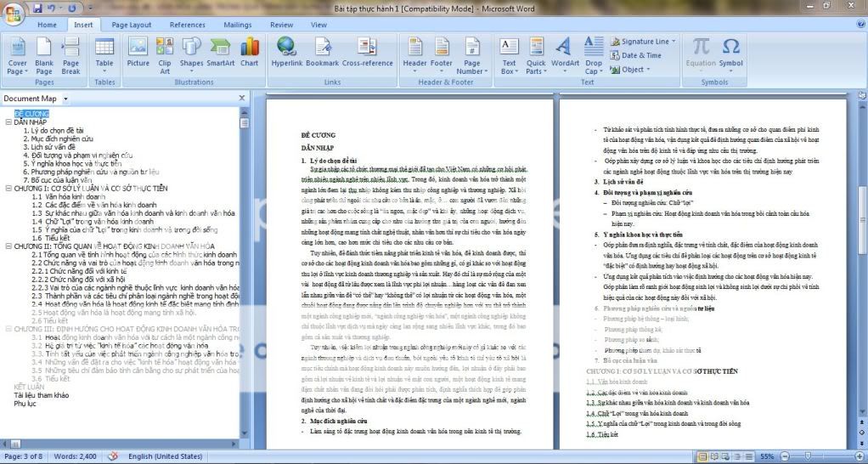Collapse CHƯƠNG II node in Document Map
868x464 pixels.
[7, 246]
